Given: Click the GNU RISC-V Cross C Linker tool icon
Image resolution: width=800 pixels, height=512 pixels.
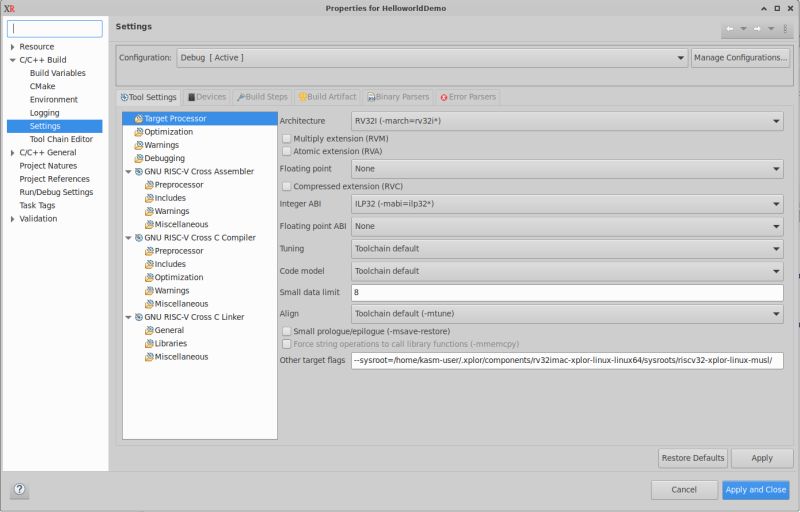Looking at the screenshot, I should pyautogui.click(x=138, y=317).
